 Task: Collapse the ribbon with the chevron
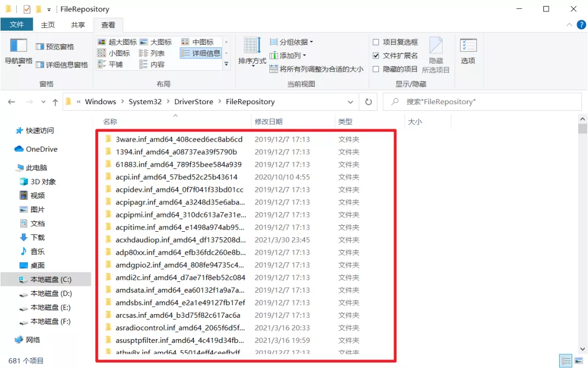click(x=569, y=25)
